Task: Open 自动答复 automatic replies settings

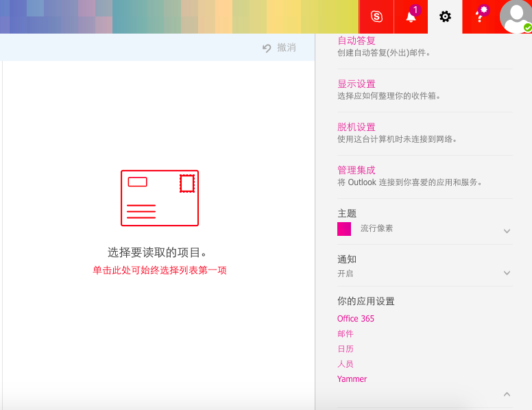Action: pos(356,41)
